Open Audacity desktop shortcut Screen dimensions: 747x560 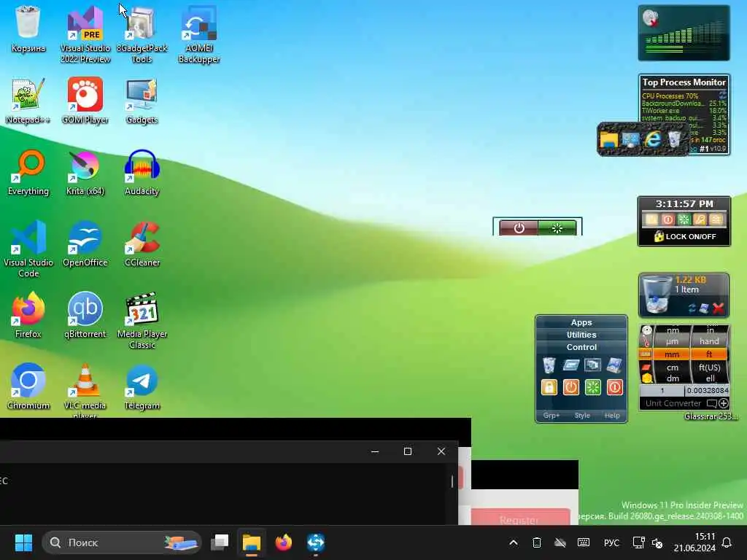[142, 172]
